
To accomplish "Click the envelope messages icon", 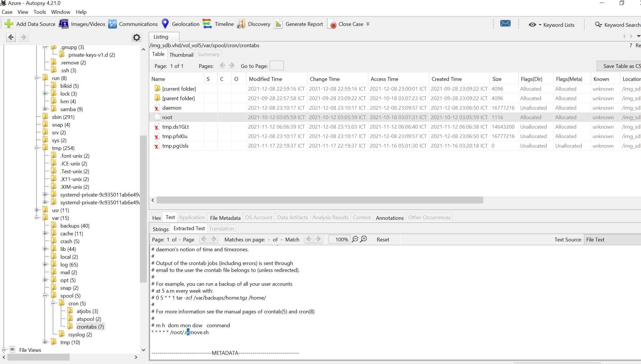I will click(x=505, y=23).
